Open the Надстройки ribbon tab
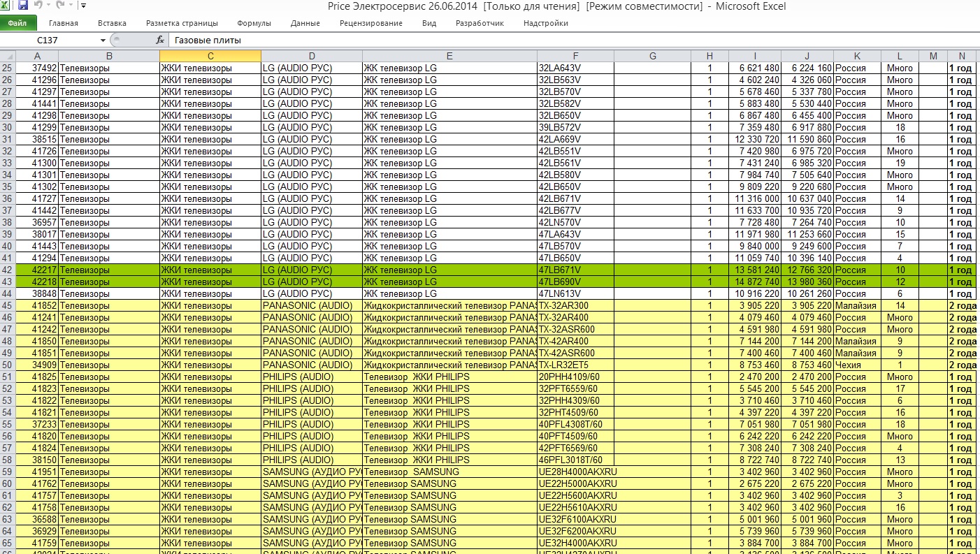This screenshot has width=980, height=554. click(x=545, y=23)
